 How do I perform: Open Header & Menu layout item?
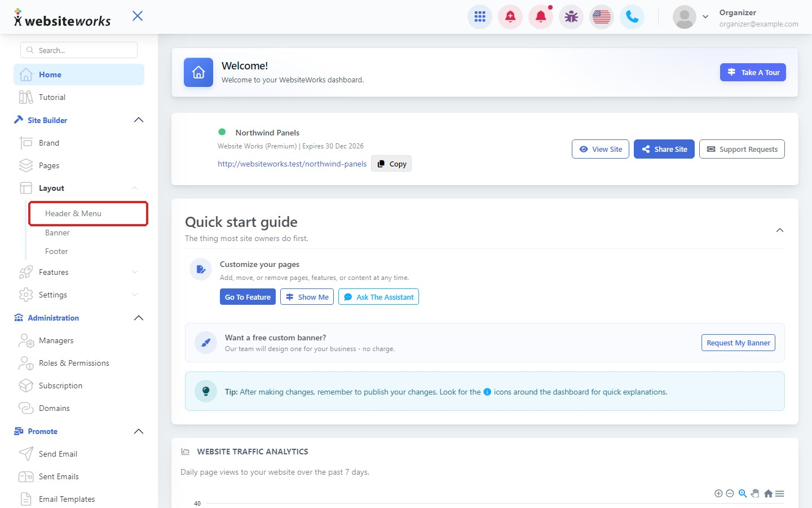[88, 213]
